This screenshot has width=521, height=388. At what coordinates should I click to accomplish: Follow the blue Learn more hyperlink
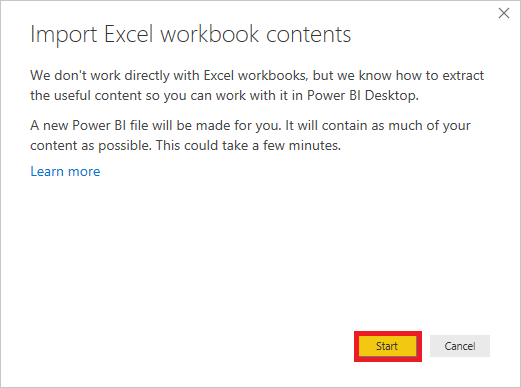65,171
